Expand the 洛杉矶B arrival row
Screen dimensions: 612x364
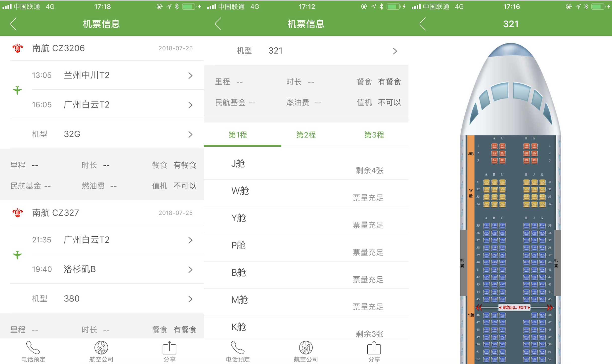click(x=190, y=269)
